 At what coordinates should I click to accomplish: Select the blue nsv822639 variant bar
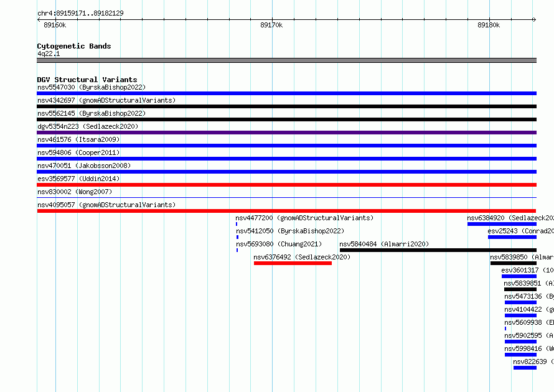(x=525, y=368)
